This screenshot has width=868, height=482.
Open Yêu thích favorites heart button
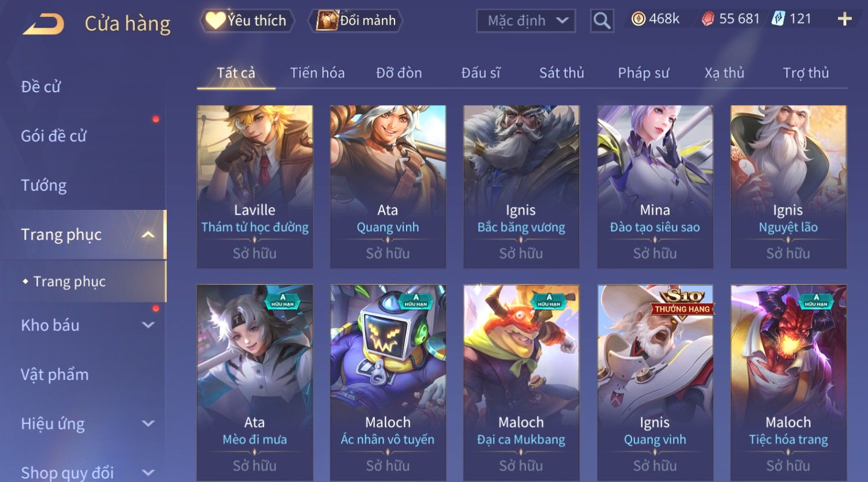coord(247,21)
